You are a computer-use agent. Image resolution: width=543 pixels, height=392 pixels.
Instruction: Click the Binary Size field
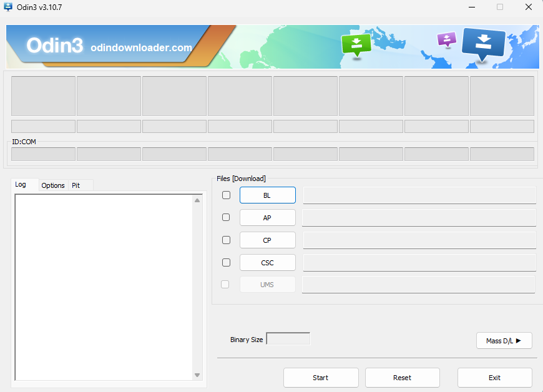pyautogui.click(x=288, y=339)
